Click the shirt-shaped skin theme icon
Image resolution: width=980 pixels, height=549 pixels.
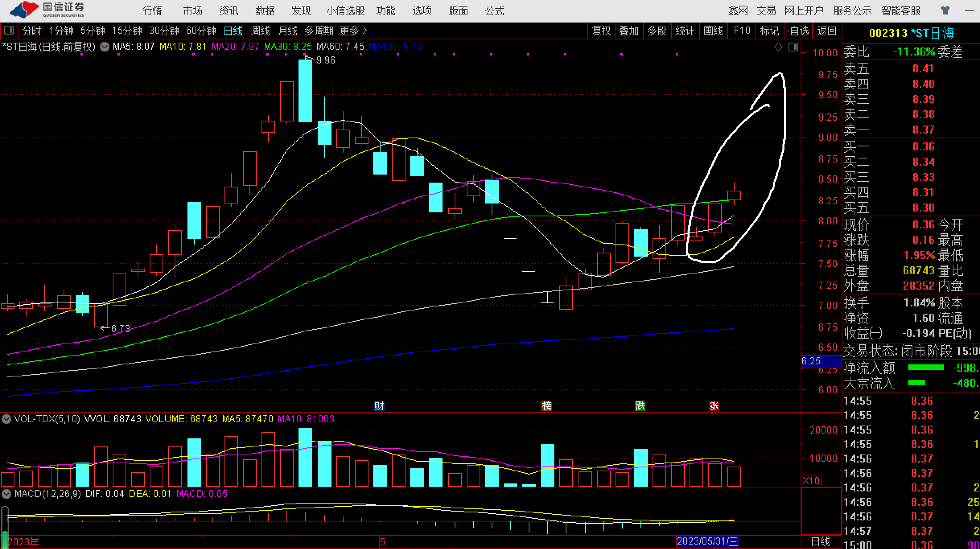[945, 10]
